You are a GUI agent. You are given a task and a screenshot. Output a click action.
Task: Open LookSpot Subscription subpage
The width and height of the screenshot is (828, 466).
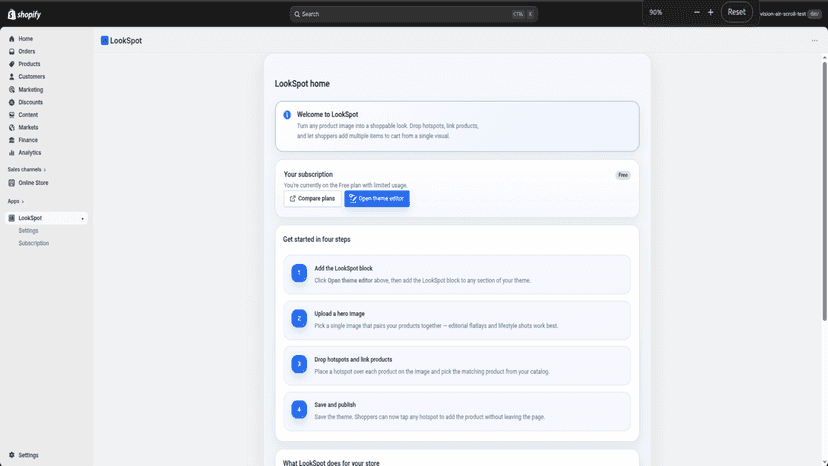point(34,244)
